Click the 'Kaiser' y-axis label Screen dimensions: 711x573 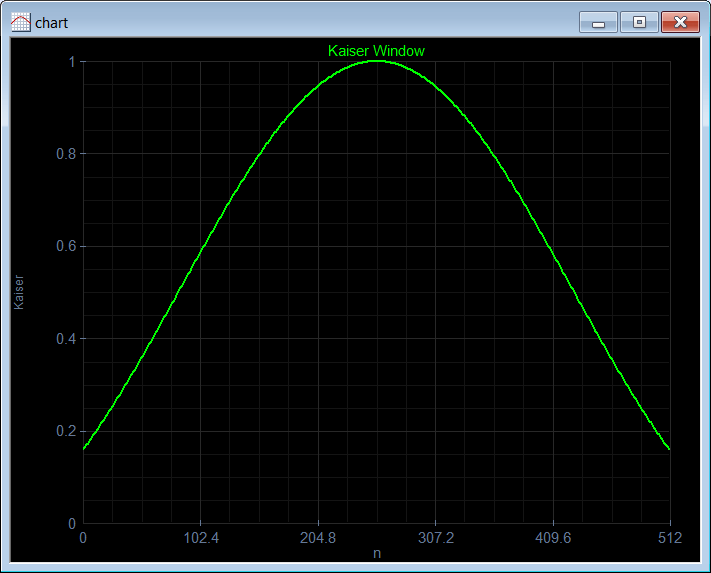[x=19, y=292]
